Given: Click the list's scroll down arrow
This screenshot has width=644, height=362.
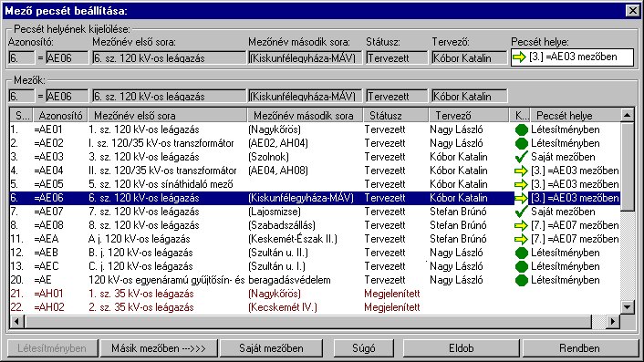Looking at the screenshot, I should tap(628, 307).
